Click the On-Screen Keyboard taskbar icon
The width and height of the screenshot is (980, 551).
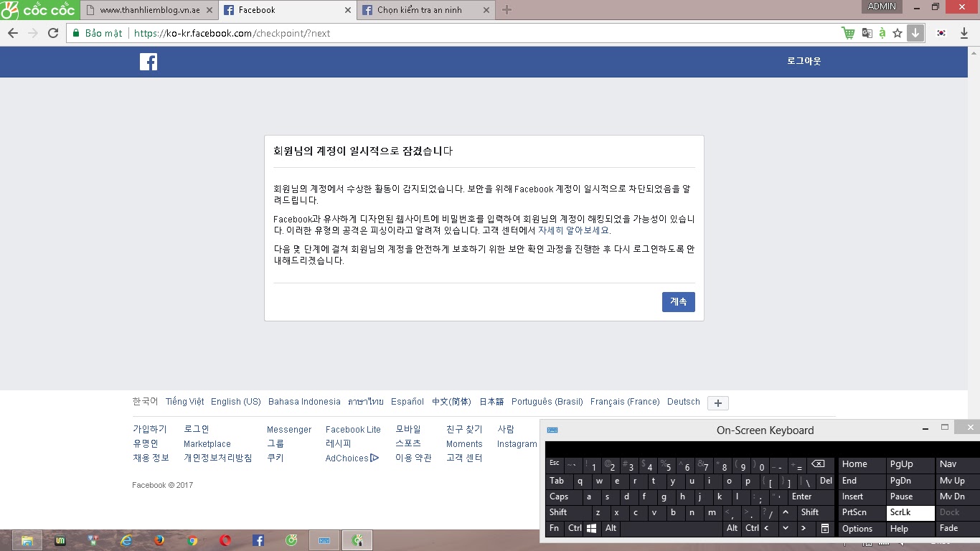point(324,540)
